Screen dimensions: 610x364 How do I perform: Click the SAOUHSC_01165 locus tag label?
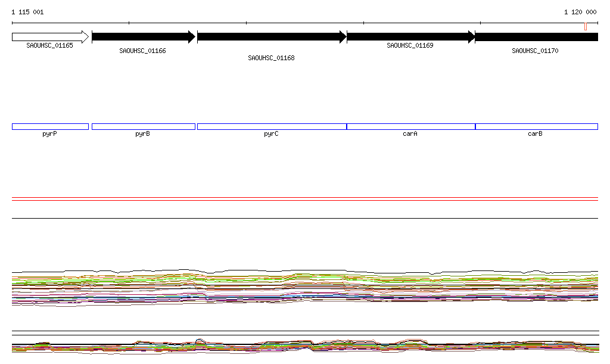tap(50, 45)
